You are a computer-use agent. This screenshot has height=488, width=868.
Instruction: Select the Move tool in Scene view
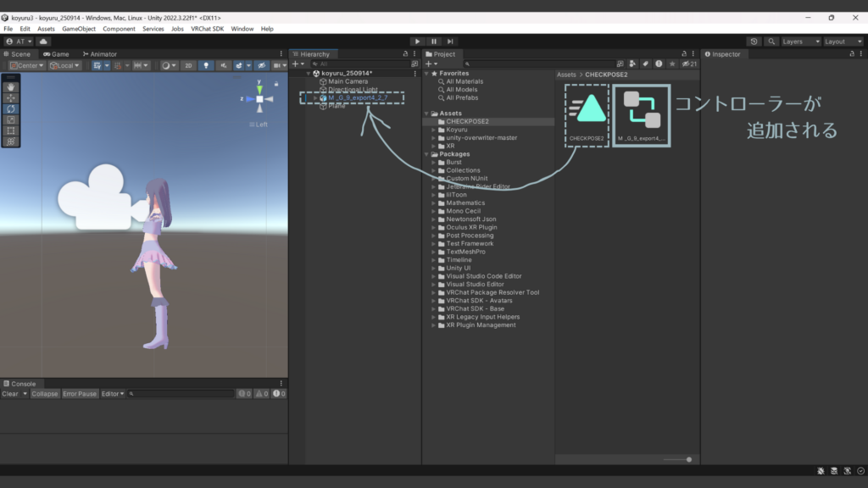pos(10,97)
